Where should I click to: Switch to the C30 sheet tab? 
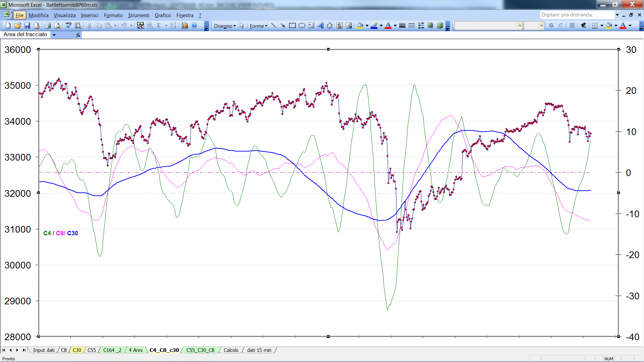click(x=77, y=350)
